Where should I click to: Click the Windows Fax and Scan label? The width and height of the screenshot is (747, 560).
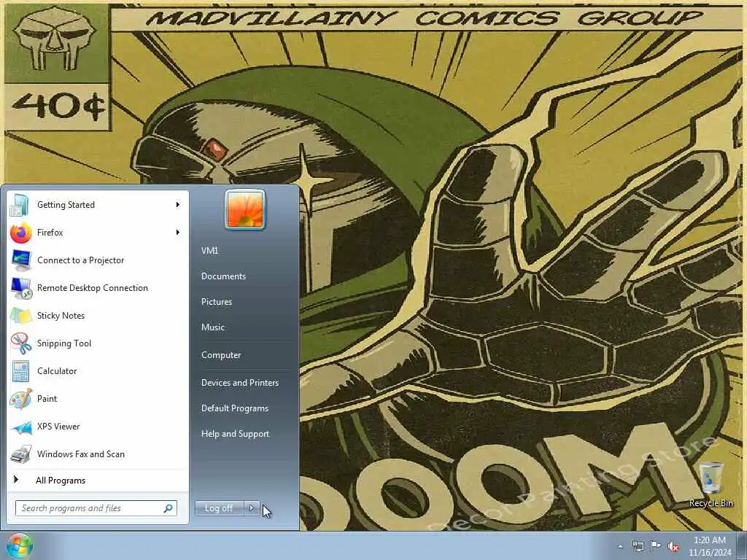click(81, 454)
